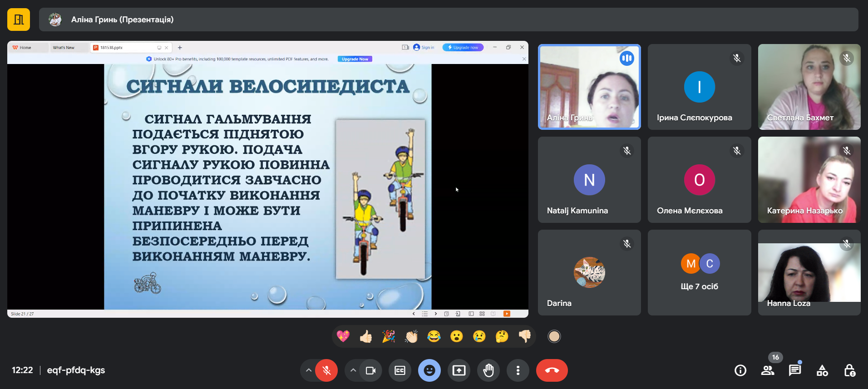Open the activities panel
The width and height of the screenshot is (868, 389).
822,370
